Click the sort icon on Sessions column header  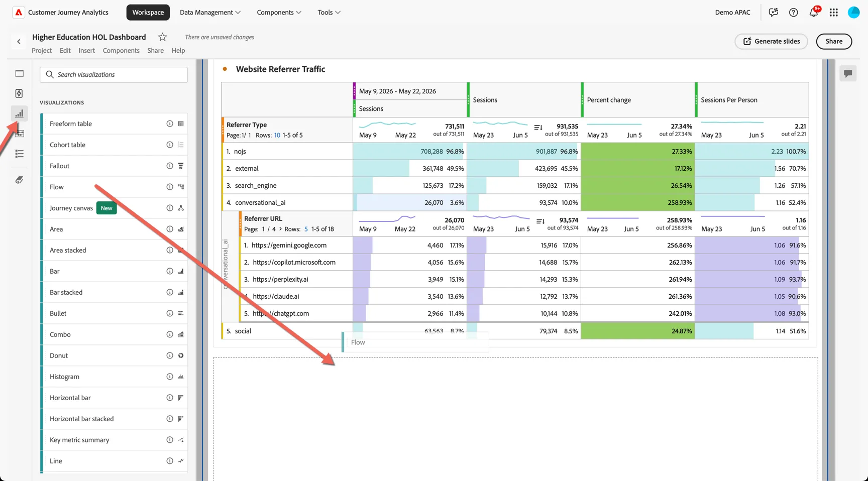pyautogui.click(x=538, y=128)
